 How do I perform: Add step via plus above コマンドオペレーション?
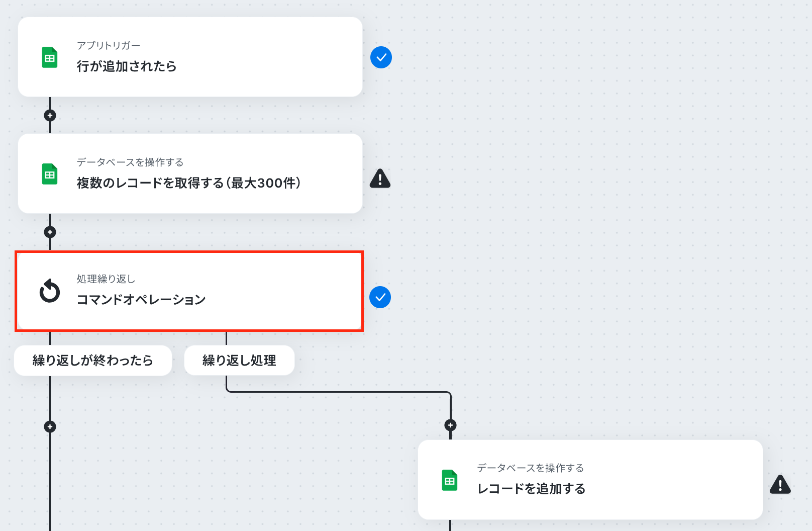(x=50, y=232)
